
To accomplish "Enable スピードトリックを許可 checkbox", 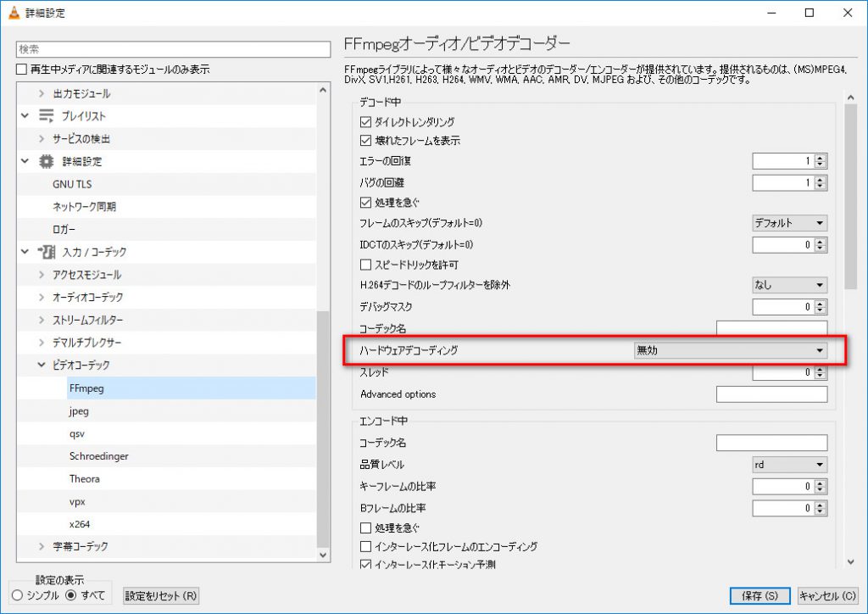I will pyautogui.click(x=365, y=265).
